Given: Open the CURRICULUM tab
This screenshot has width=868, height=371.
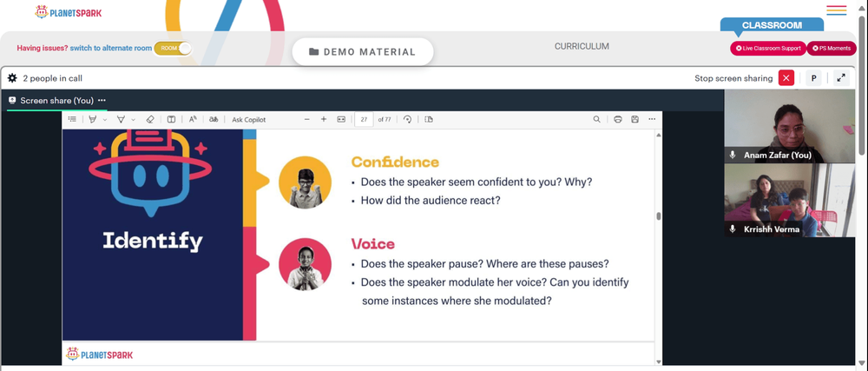Looking at the screenshot, I should click(x=582, y=47).
